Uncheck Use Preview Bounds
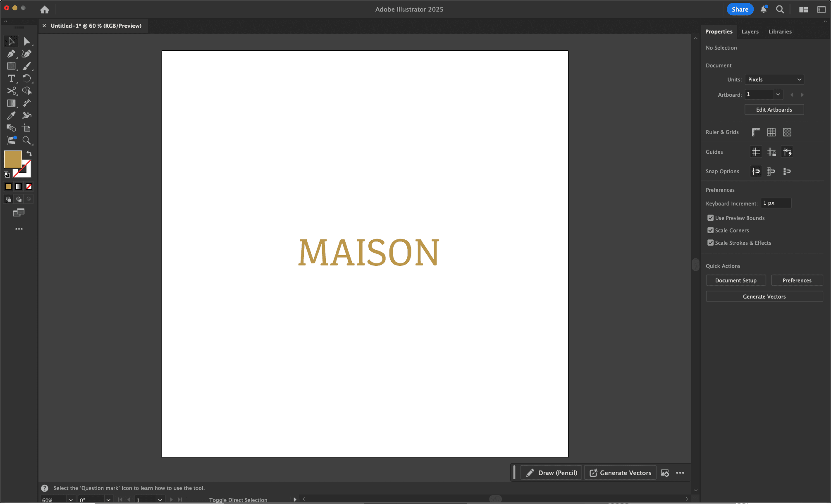This screenshot has height=504, width=831. pyautogui.click(x=710, y=218)
